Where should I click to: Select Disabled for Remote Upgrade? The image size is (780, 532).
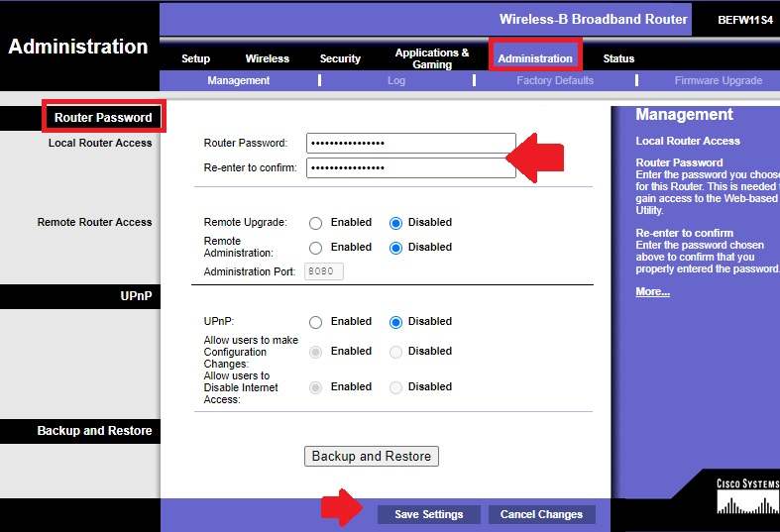(x=396, y=223)
